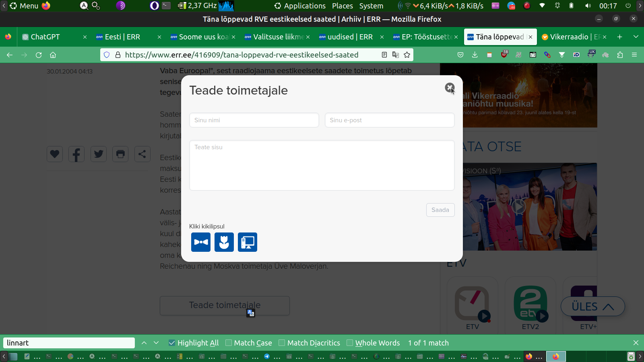Viewport: 644px width, 362px height.
Task: Toggle the Highlight All checkbox
Action: [172, 343]
